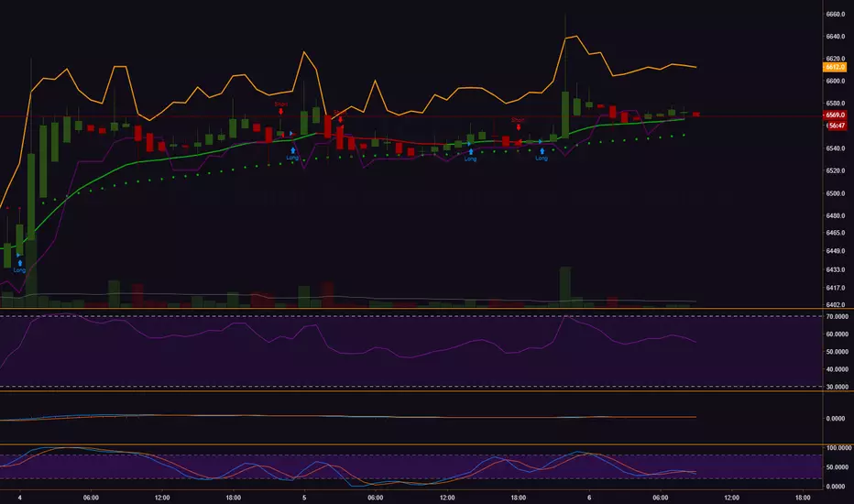Image resolution: width=854 pixels, height=504 pixels.
Task: Click the day 5 date label
Action: pos(304,498)
